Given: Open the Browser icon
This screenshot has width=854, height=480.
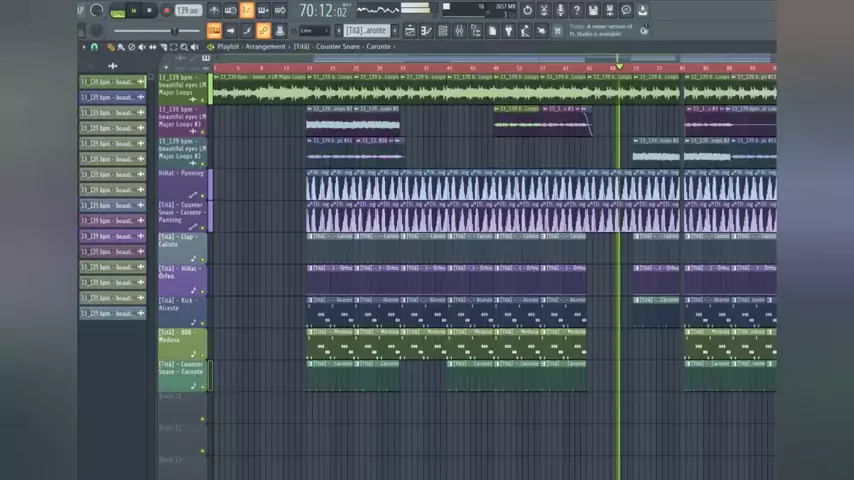Looking at the screenshot, I should pos(475,31).
